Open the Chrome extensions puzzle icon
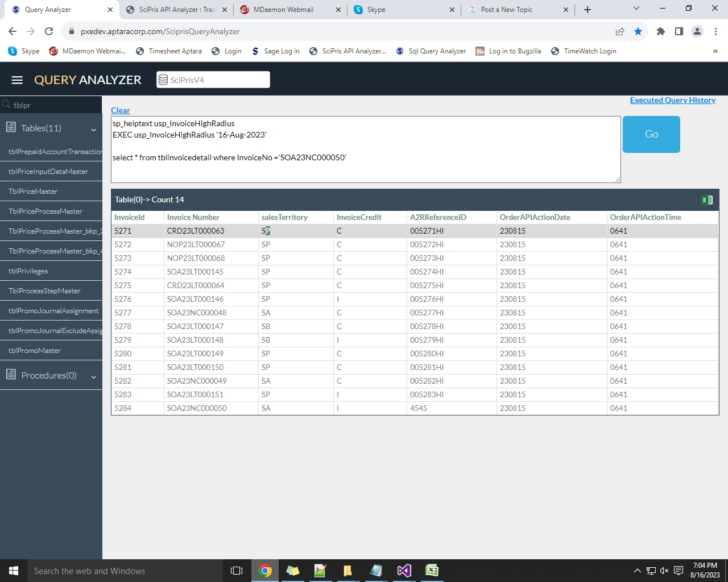The image size is (728, 582). tap(660, 31)
